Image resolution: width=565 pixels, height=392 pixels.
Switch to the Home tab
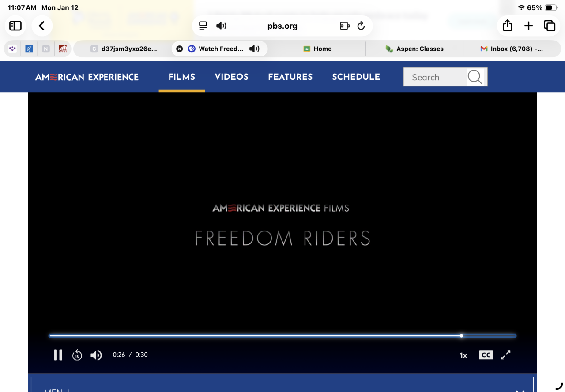(317, 49)
